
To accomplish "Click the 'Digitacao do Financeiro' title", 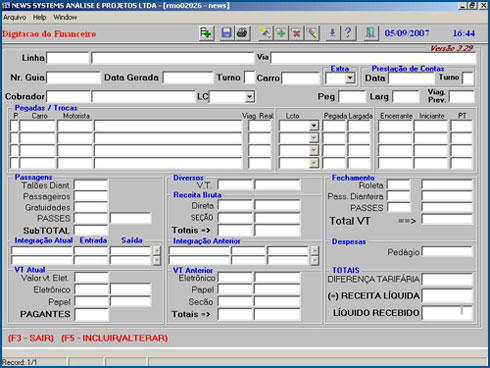I will [x=49, y=34].
